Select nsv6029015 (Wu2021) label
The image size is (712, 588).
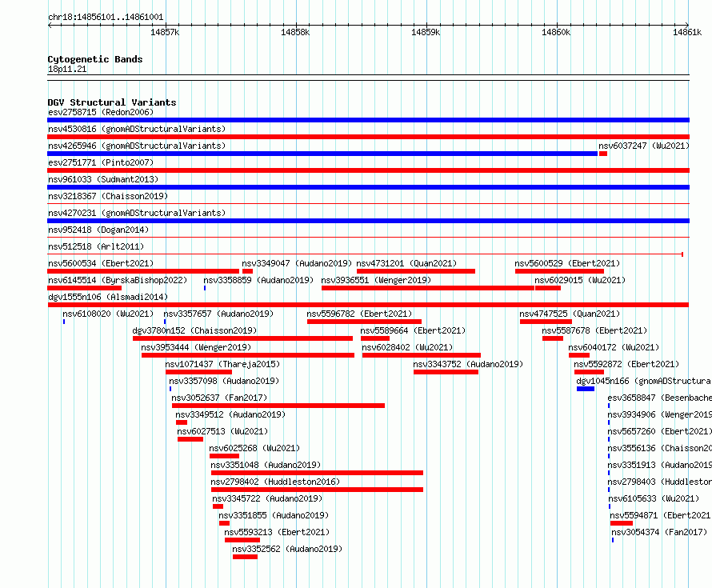tap(580, 280)
